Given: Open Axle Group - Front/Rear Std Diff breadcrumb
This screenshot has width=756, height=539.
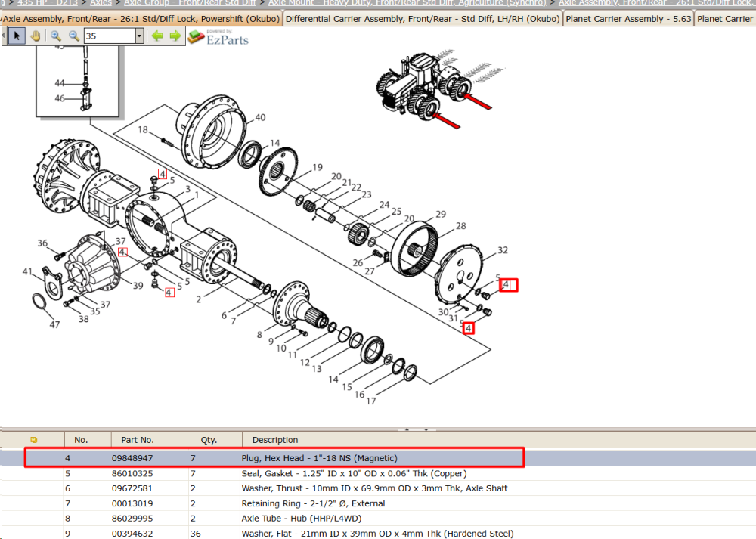Looking at the screenshot, I should tap(190, 3).
